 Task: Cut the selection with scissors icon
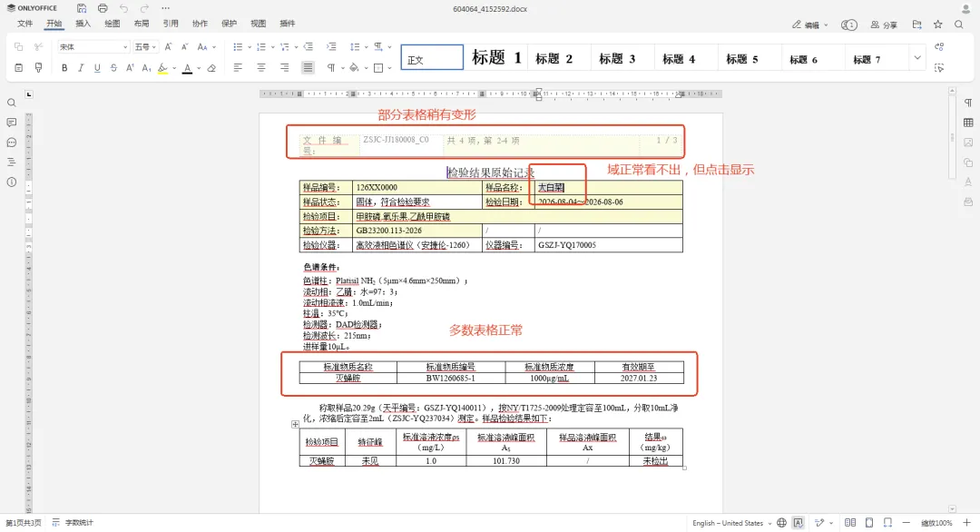tap(39, 47)
